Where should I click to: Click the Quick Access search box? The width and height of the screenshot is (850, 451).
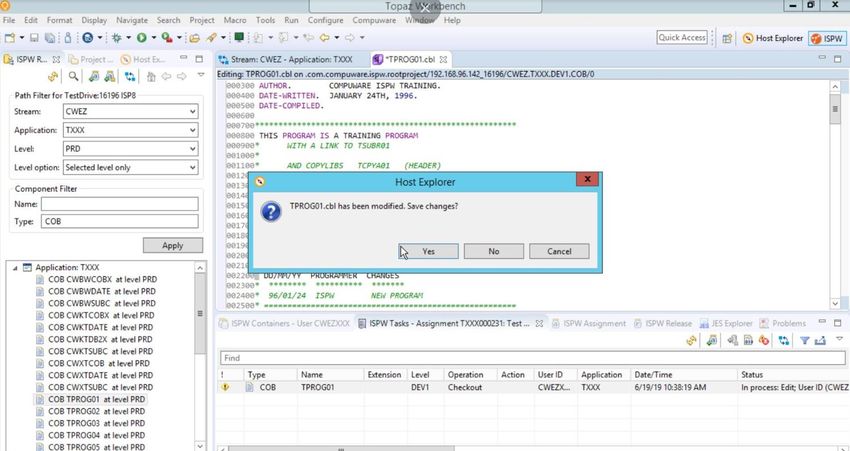(682, 38)
